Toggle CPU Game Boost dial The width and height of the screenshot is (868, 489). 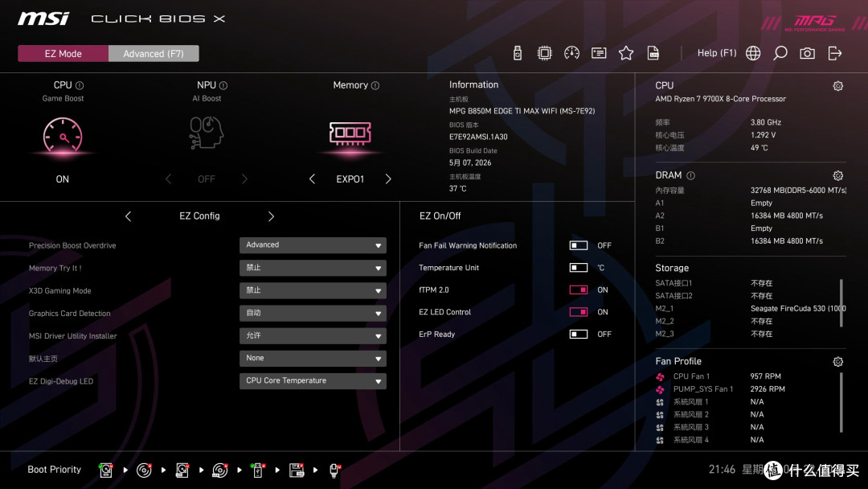[x=63, y=136]
